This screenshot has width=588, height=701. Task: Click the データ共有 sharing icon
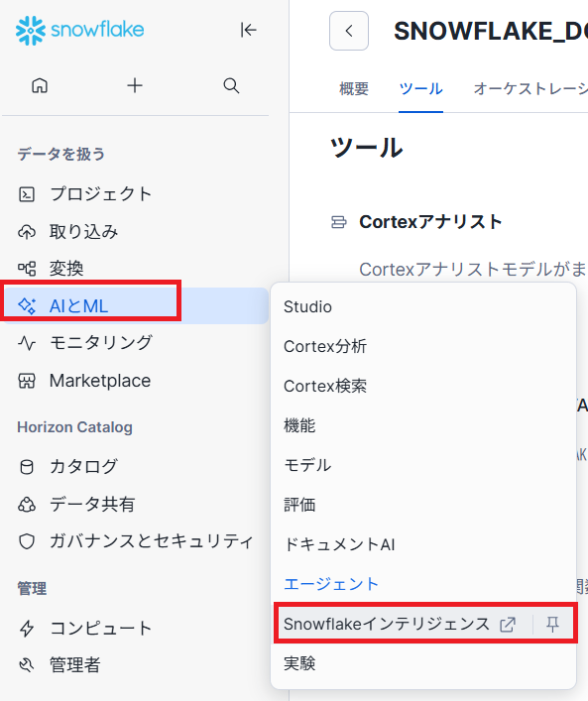(27, 505)
